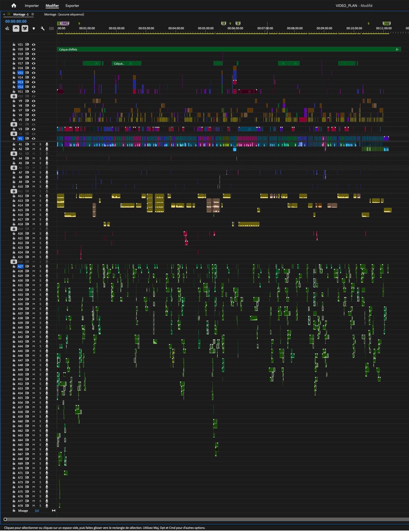Click microphone icon on track A33
Image resolution: width=409 pixels, height=532 pixels.
tap(47, 294)
